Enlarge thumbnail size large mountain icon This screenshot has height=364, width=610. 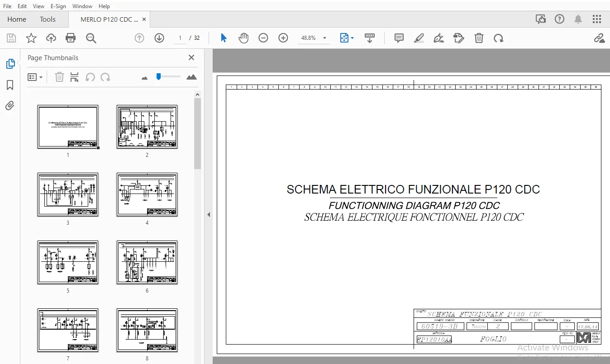tap(192, 77)
